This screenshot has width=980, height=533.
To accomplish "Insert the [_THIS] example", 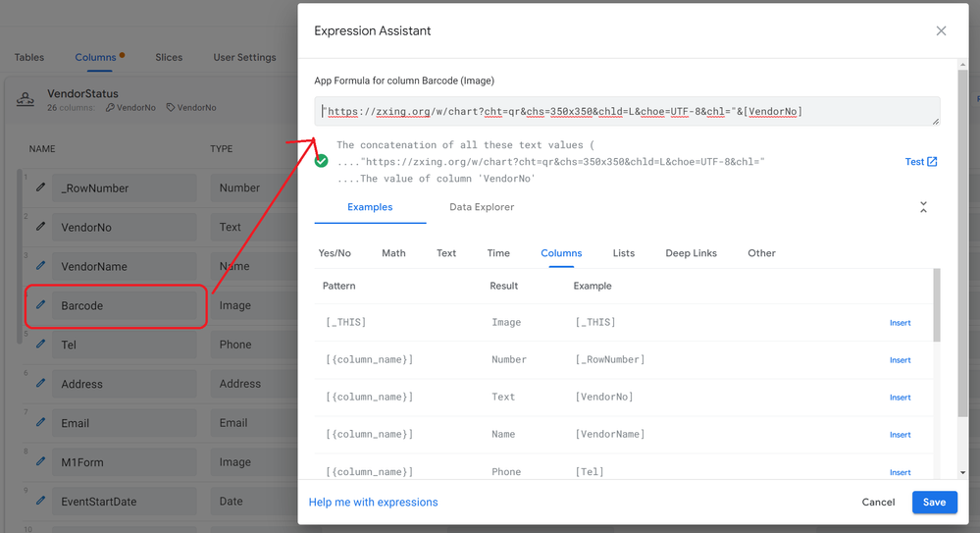I will coord(900,323).
